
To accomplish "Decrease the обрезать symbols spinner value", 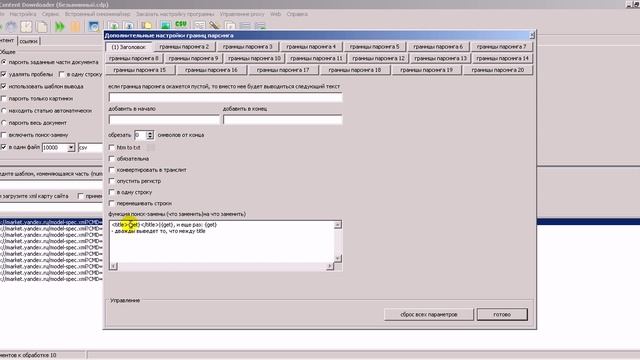I will coord(150,137).
